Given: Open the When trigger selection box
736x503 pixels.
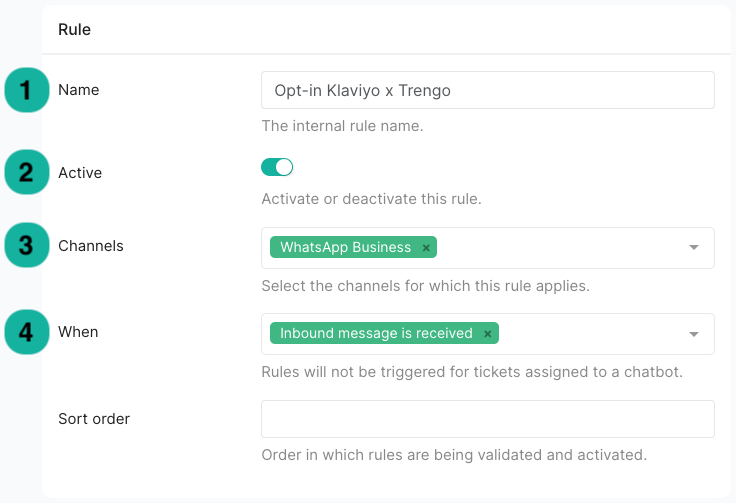Looking at the screenshot, I should coord(488,334).
